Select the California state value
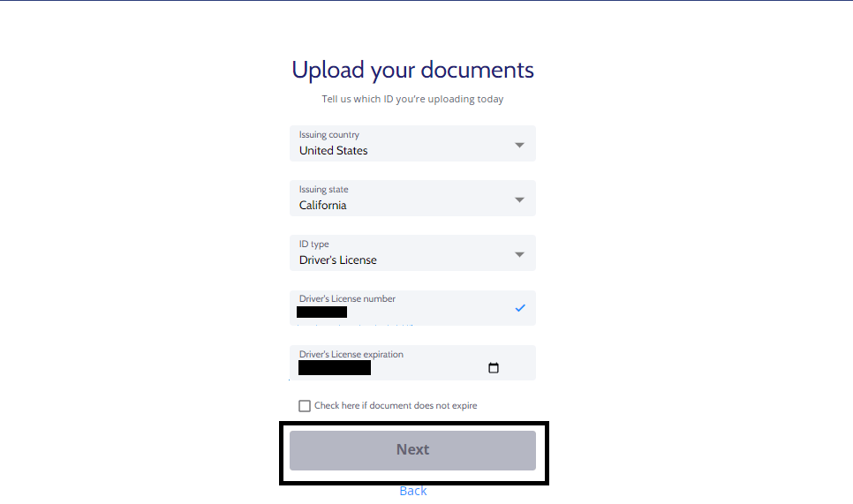Image resolution: width=853 pixels, height=504 pixels. click(x=322, y=206)
